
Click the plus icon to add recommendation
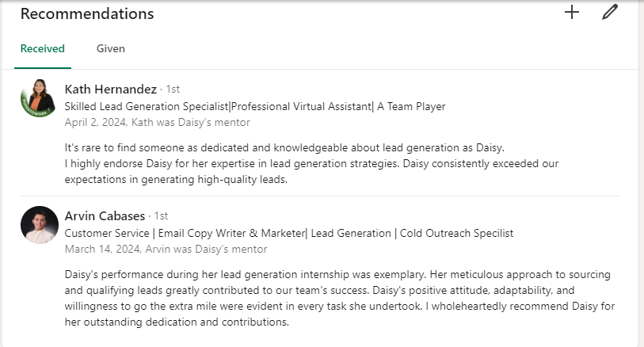coord(572,12)
